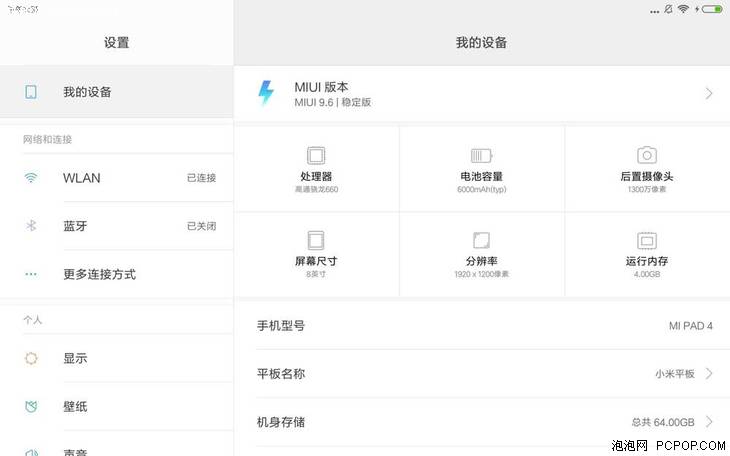The image size is (730, 456).
Task: Tap the resolution icon above 分辨率
Action: coord(481,240)
